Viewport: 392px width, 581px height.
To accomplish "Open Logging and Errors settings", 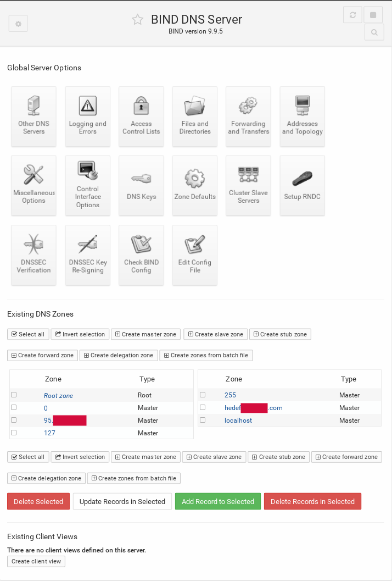I will pyautogui.click(x=88, y=116).
